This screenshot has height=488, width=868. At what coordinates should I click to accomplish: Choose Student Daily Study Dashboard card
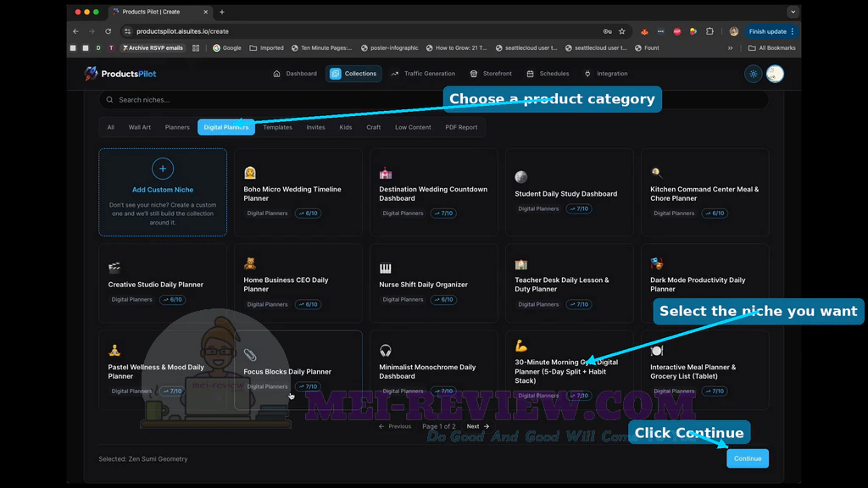click(x=569, y=192)
